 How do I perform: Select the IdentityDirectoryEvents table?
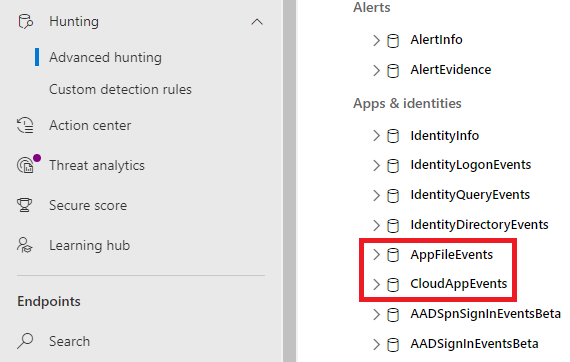479,225
